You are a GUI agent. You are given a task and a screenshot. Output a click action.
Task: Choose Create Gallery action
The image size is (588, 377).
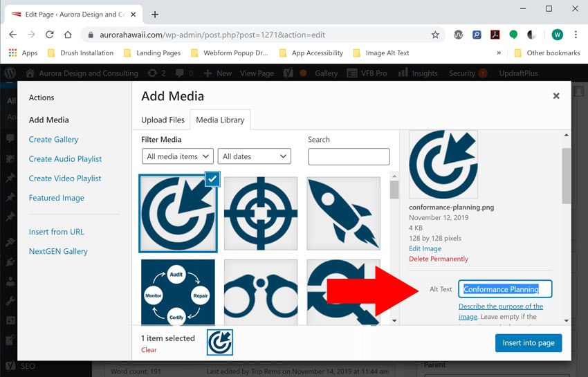[x=54, y=140]
